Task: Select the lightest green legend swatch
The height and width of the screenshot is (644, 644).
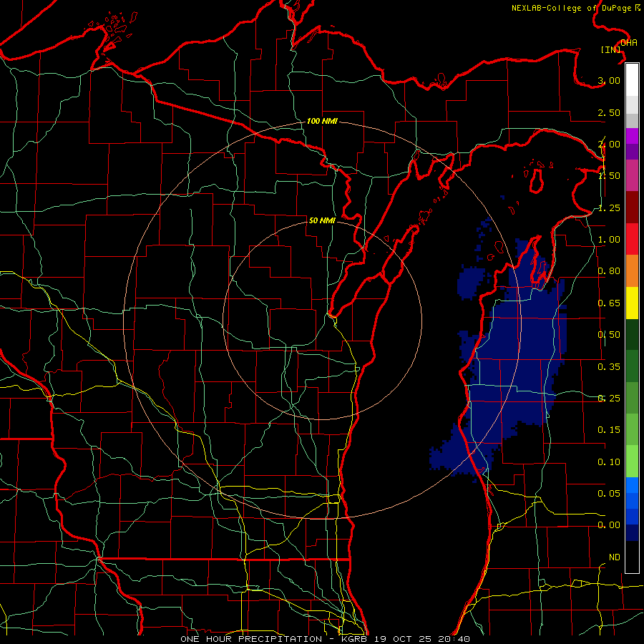Action: click(x=632, y=462)
